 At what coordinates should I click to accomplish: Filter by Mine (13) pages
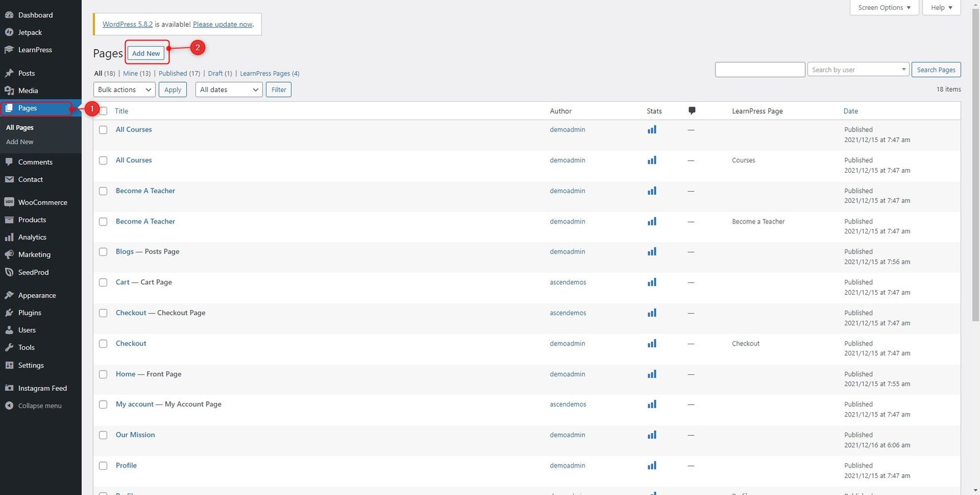137,74
